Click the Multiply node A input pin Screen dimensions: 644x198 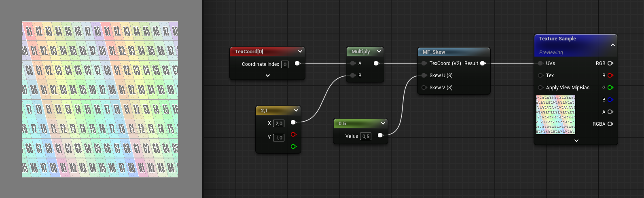coord(353,63)
